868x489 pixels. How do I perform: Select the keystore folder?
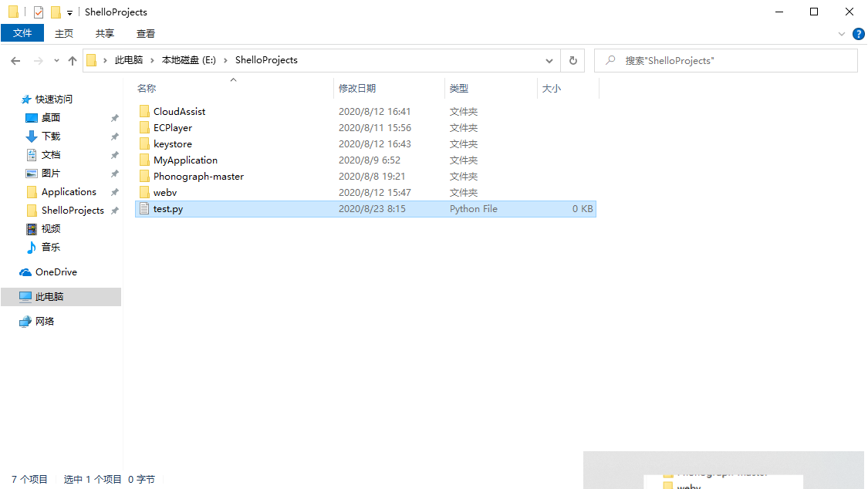point(172,143)
